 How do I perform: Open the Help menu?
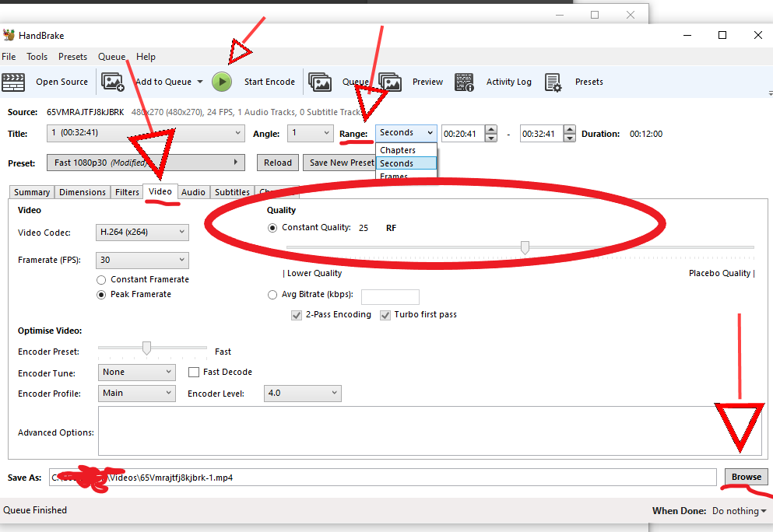pos(146,57)
